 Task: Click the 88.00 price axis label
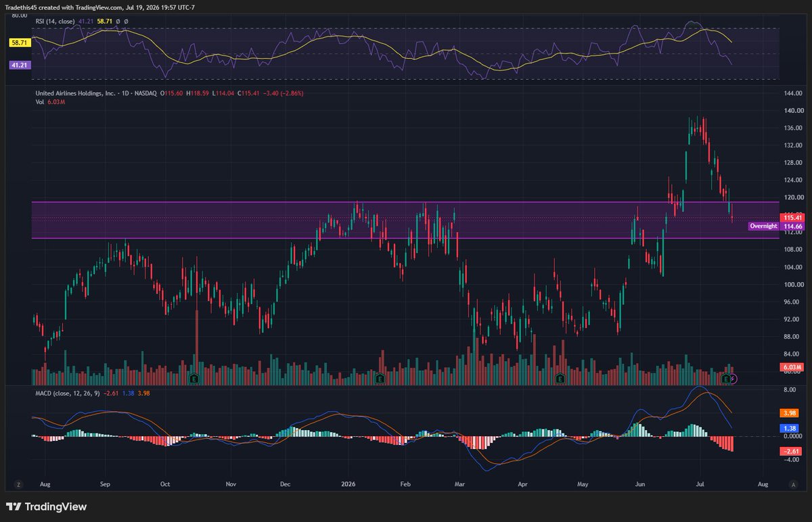(x=793, y=336)
